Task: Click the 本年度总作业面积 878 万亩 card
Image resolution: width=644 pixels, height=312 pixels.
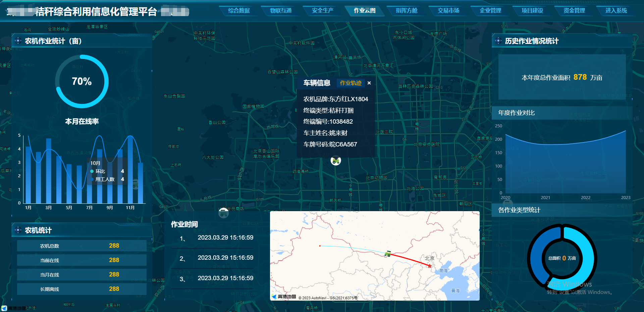Action: click(x=562, y=77)
